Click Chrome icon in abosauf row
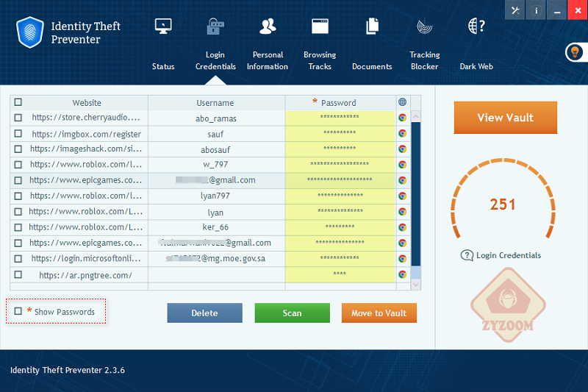 point(402,149)
